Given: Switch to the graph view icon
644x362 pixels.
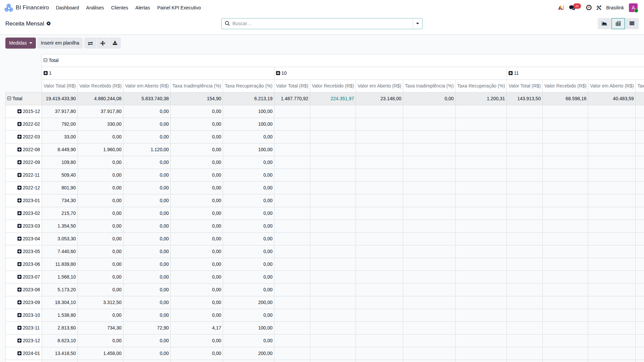Looking at the screenshot, I should [604, 24].
